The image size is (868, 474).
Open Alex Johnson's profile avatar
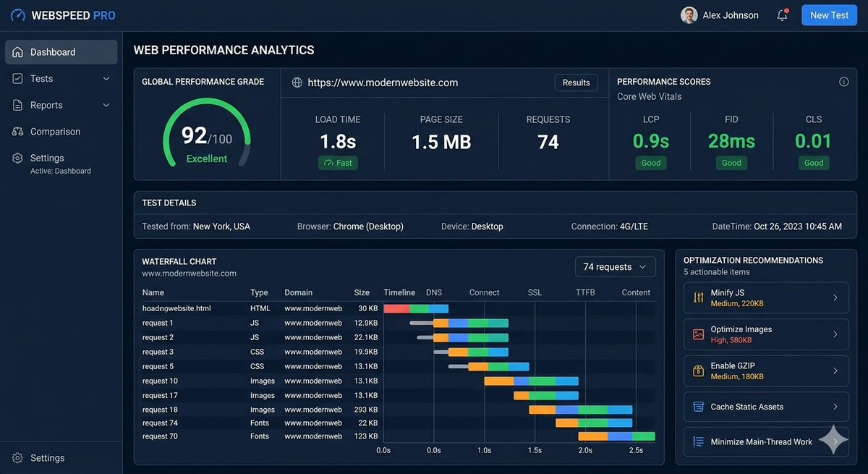click(689, 15)
